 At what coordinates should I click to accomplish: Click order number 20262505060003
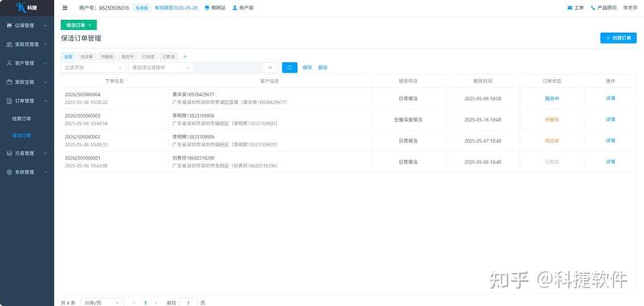coord(83,116)
